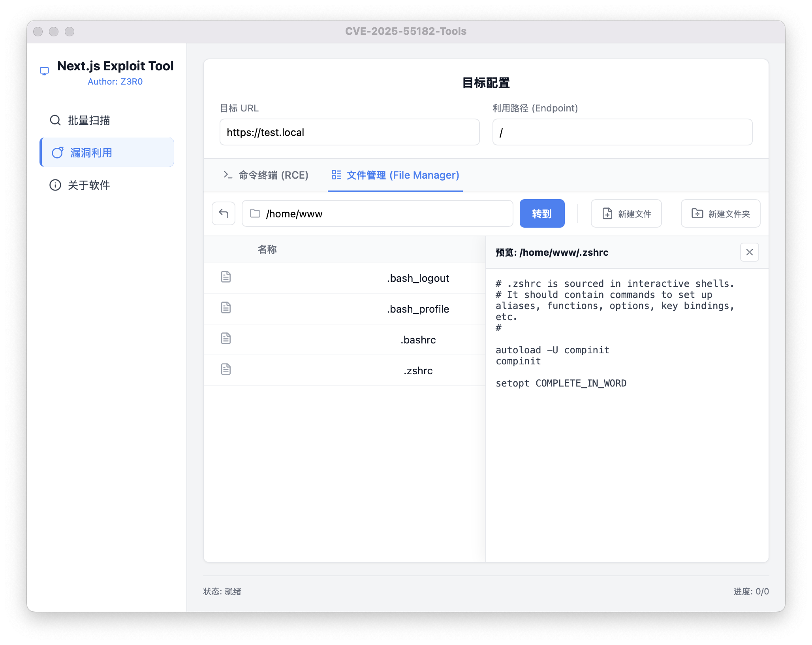Click the CVE-2025-55182-Tools window title
This screenshot has width=812, height=645.
click(x=406, y=31)
